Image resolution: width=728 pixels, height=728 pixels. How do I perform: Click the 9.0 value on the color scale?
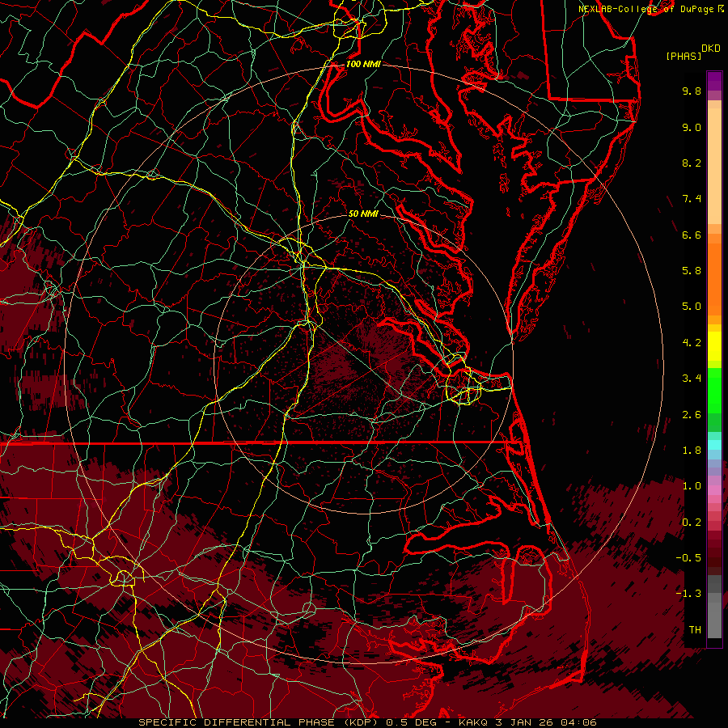tap(692, 127)
